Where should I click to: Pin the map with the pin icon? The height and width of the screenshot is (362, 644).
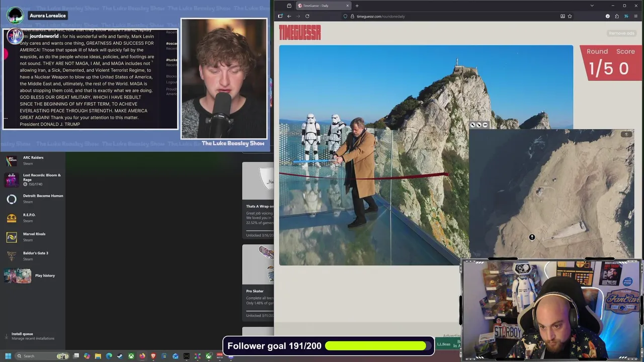pos(485,125)
